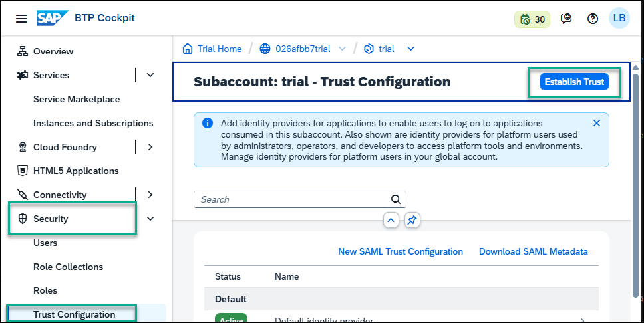This screenshot has width=644, height=323.
Task: Click the HTML5 Applications icon
Action: click(23, 171)
